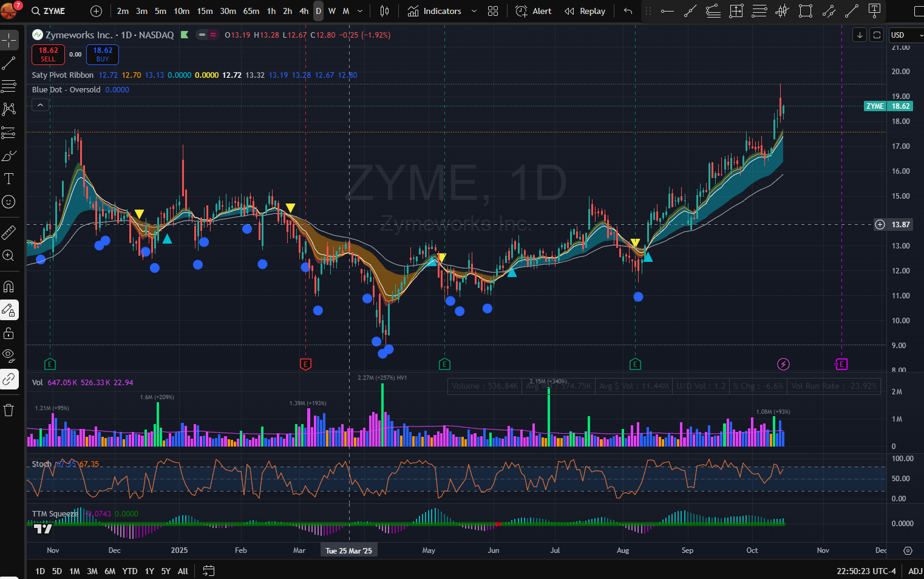Switch to the 4h timeframe

pyautogui.click(x=304, y=11)
